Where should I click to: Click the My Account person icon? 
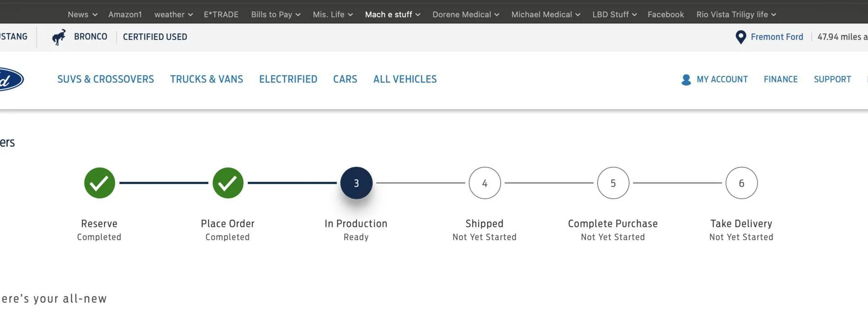(x=686, y=80)
